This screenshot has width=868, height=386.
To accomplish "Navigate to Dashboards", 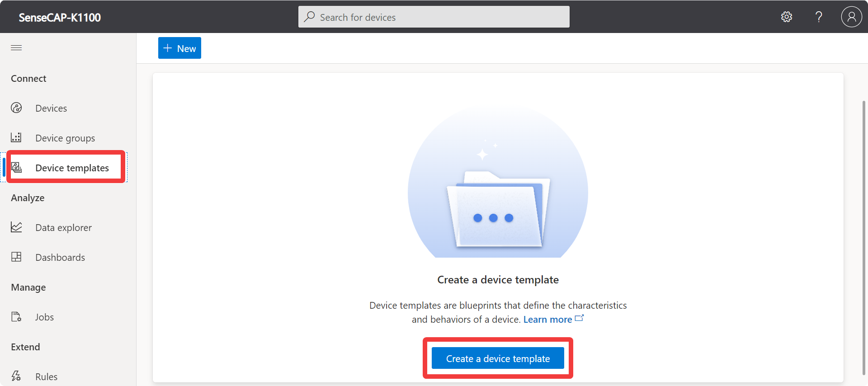I will click(60, 258).
